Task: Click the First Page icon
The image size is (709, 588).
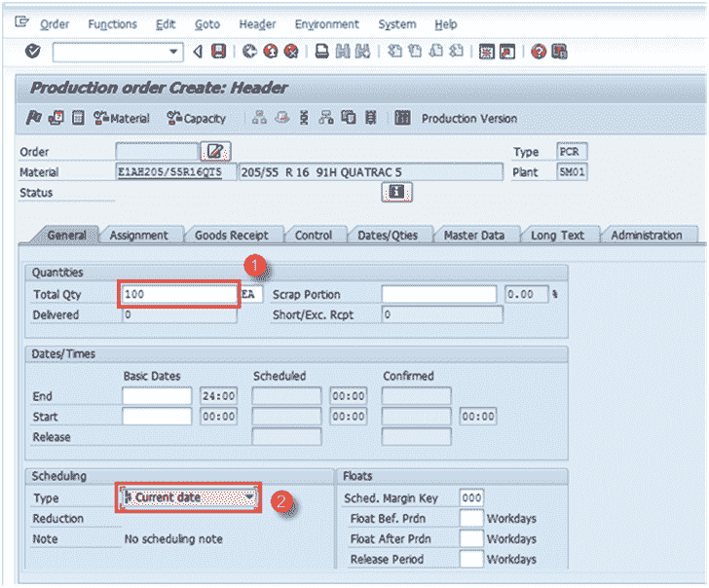Action: [394, 51]
